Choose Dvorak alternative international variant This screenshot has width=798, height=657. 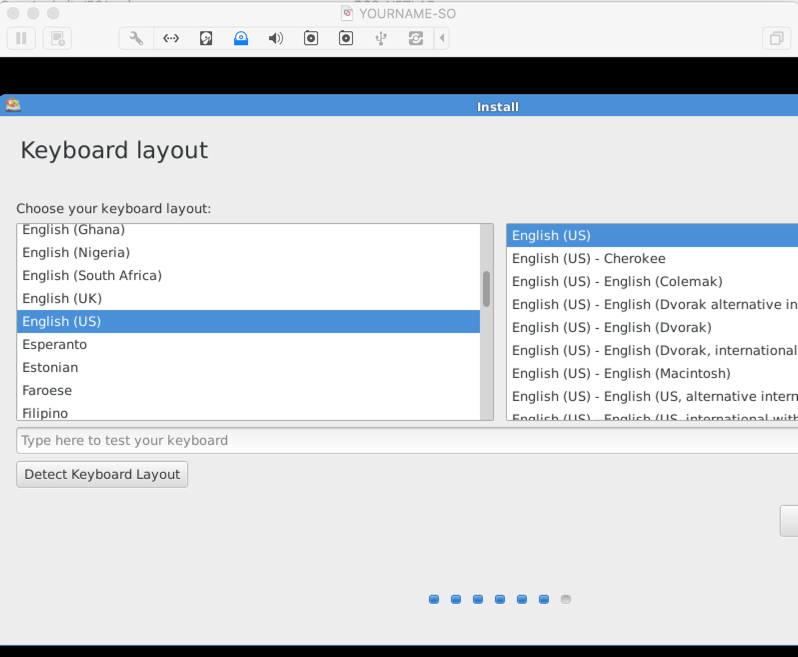(652, 304)
